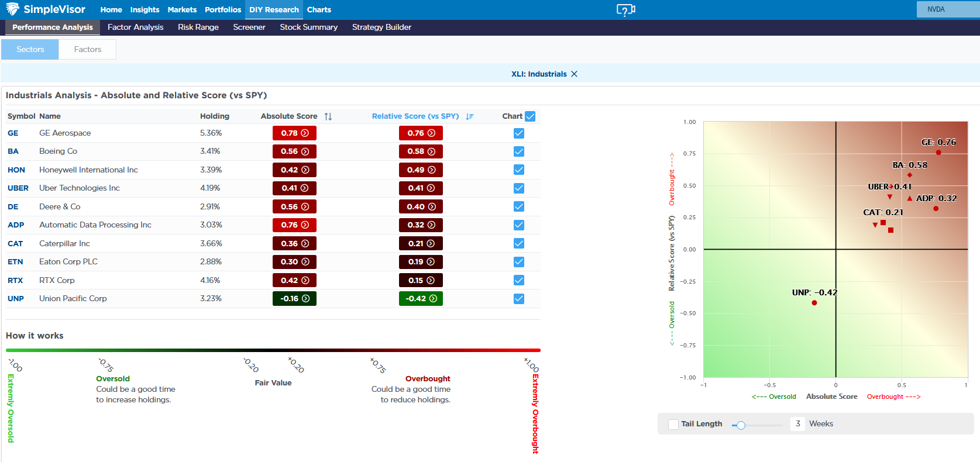
Task: Open RTX relative score 0.15 arrow
Action: (431, 281)
